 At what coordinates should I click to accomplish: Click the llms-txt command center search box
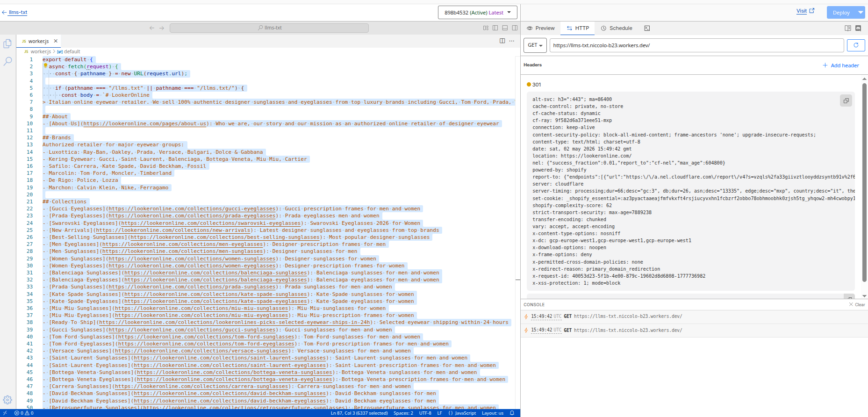pyautogui.click(x=269, y=28)
